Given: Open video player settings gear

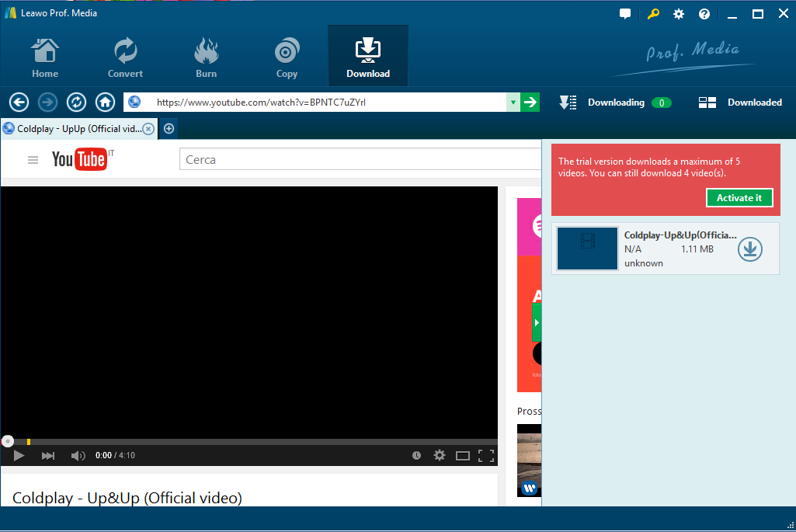Looking at the screenshot, I should (x=440, y=455).
